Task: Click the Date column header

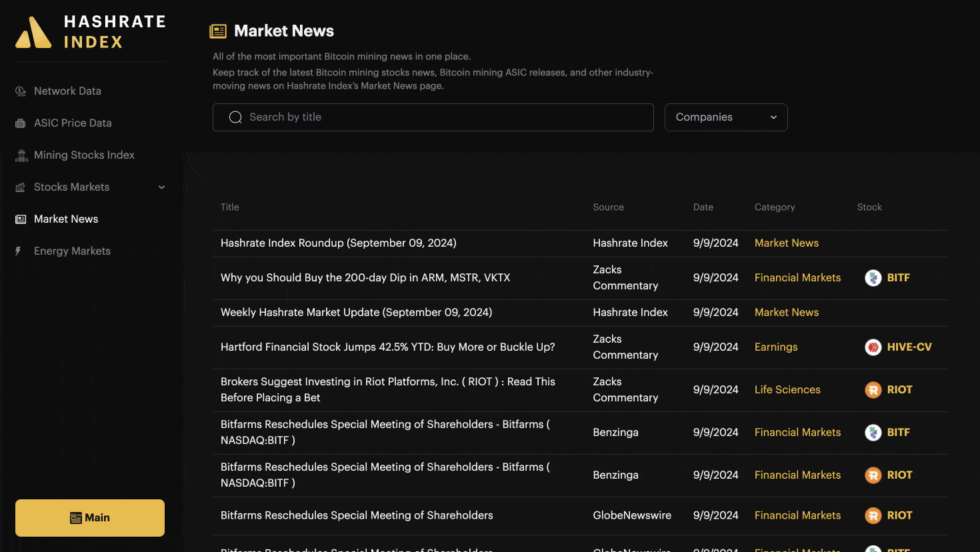Action: (703, 207)
